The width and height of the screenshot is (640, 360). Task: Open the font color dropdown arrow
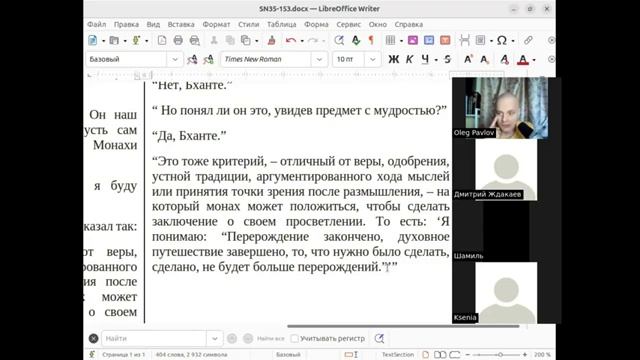click(534, 60)
